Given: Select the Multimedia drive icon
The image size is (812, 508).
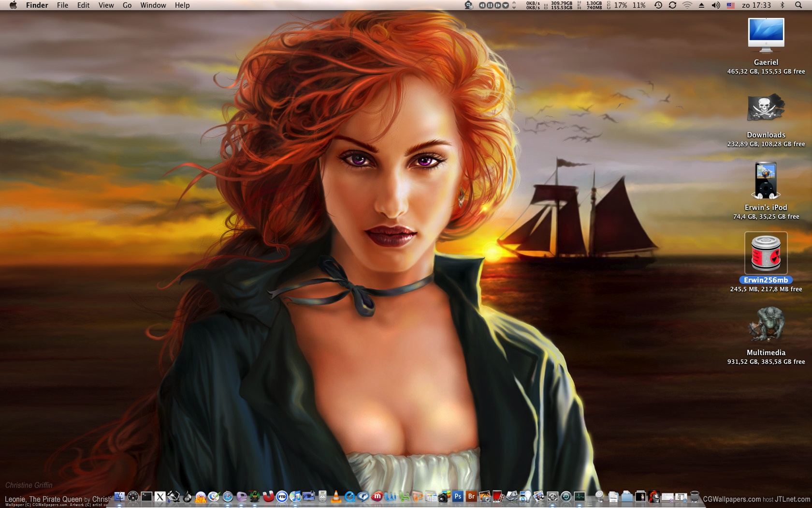Looking at the screenshot, I should tap(766, 325).
